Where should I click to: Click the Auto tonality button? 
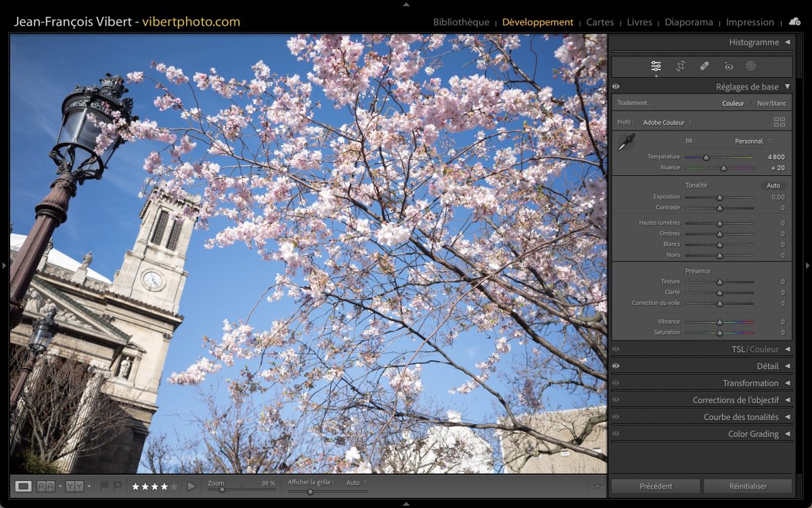773,186
